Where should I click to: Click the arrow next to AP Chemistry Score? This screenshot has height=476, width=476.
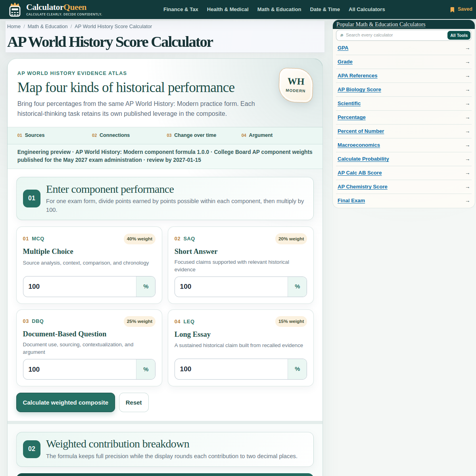coord(467,187)
